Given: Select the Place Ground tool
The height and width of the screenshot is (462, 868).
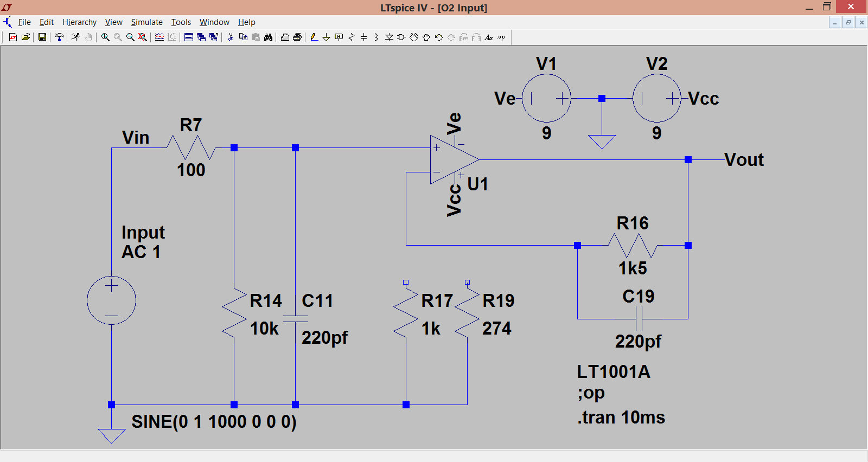Looking at the screenshot, I should coord(326,37).
